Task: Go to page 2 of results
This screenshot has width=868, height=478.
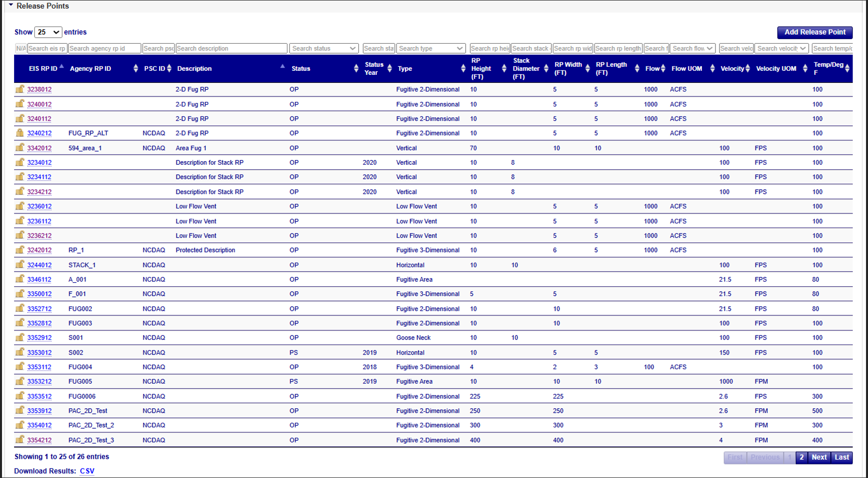Action: pyautogui.click(x=802, y=457)
